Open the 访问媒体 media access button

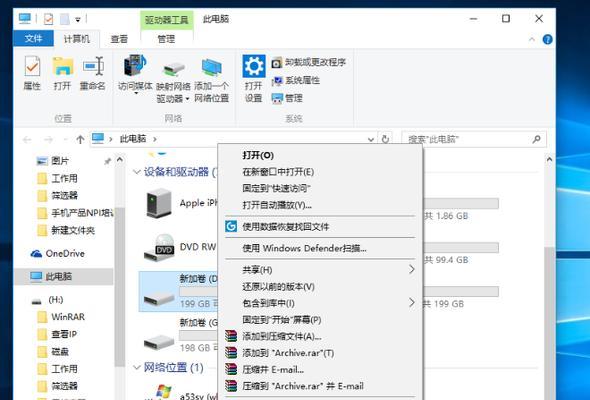pyautogui.click(x=135, y=73)
